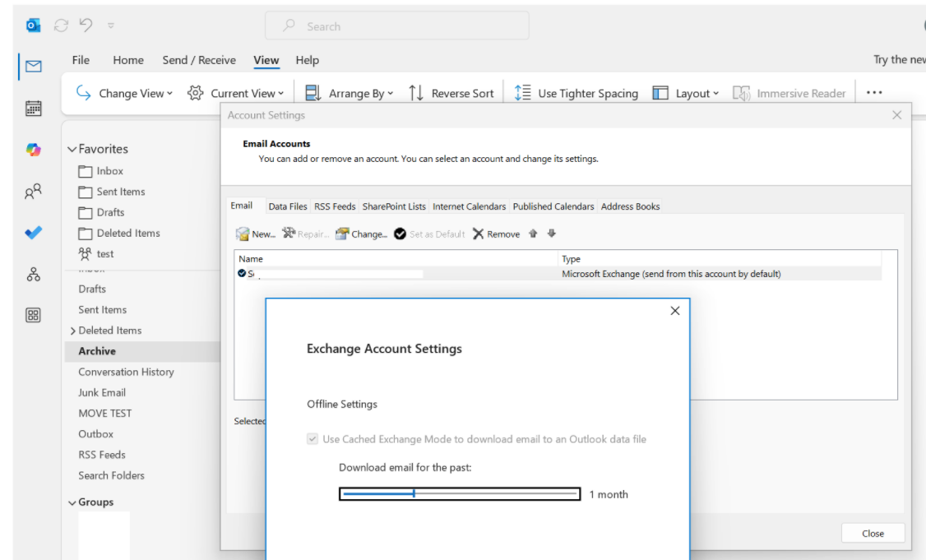
Task: Open the Current View dropdown
Action: (x=236, y=94)
